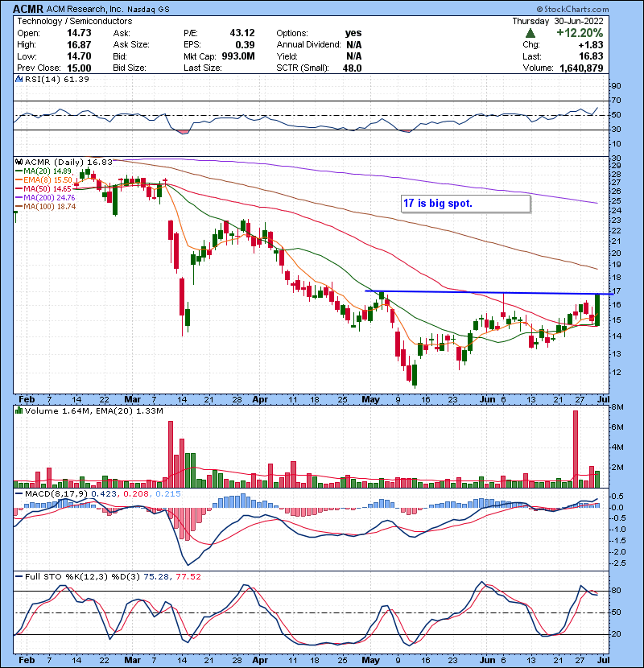Click the RSI indicator icon beside RSI(14)
The width and height of the screenshot is (644, 668).
19,79
